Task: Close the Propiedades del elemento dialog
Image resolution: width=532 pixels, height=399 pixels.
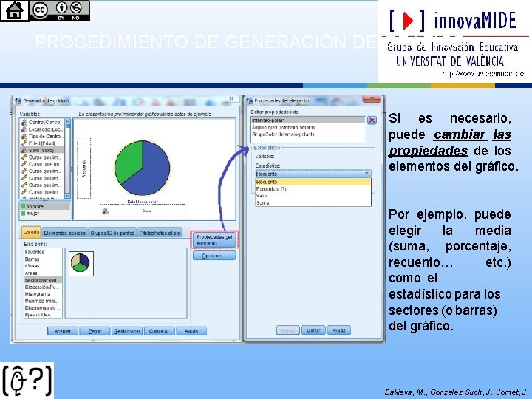Action: 372,99
